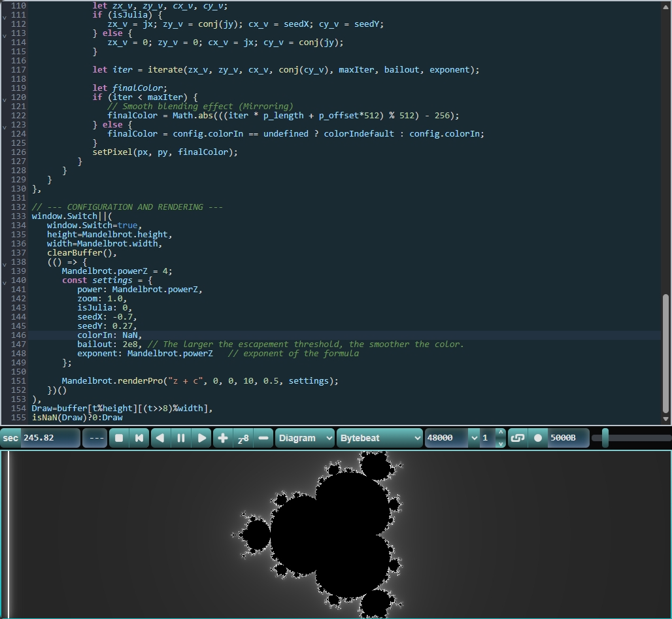Adjust the volume slider handle
Screen dimensions: 672x619
tap(605, 438)
